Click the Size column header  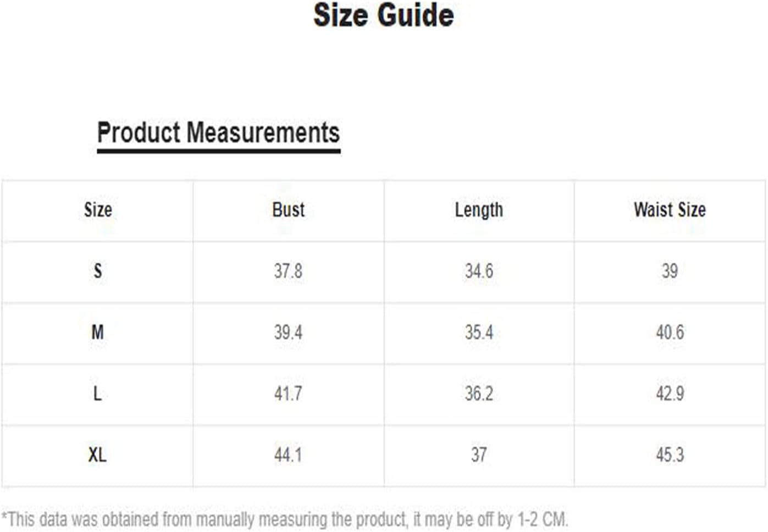point(98,210)
